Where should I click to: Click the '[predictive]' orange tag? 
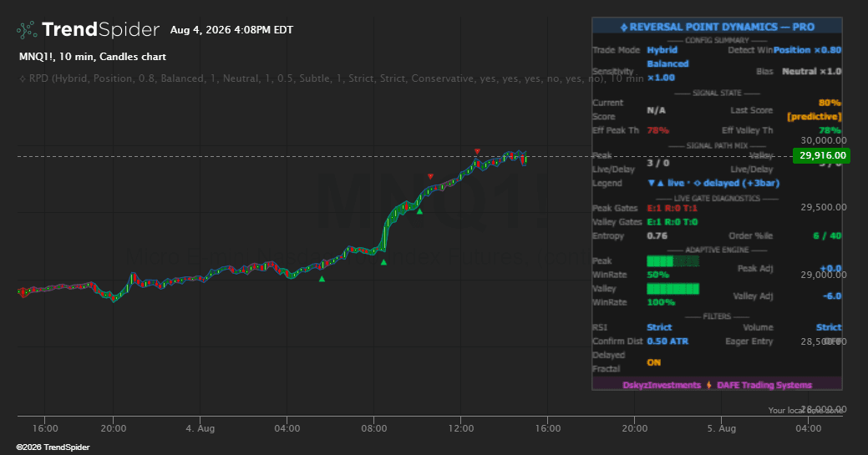tap(814, 116)
